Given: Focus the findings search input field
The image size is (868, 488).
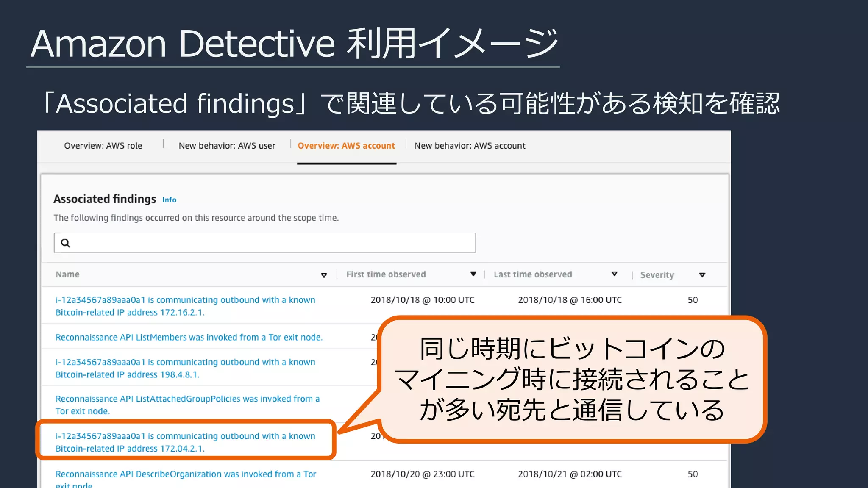Looking at the screenshot, I should (264, 243).
